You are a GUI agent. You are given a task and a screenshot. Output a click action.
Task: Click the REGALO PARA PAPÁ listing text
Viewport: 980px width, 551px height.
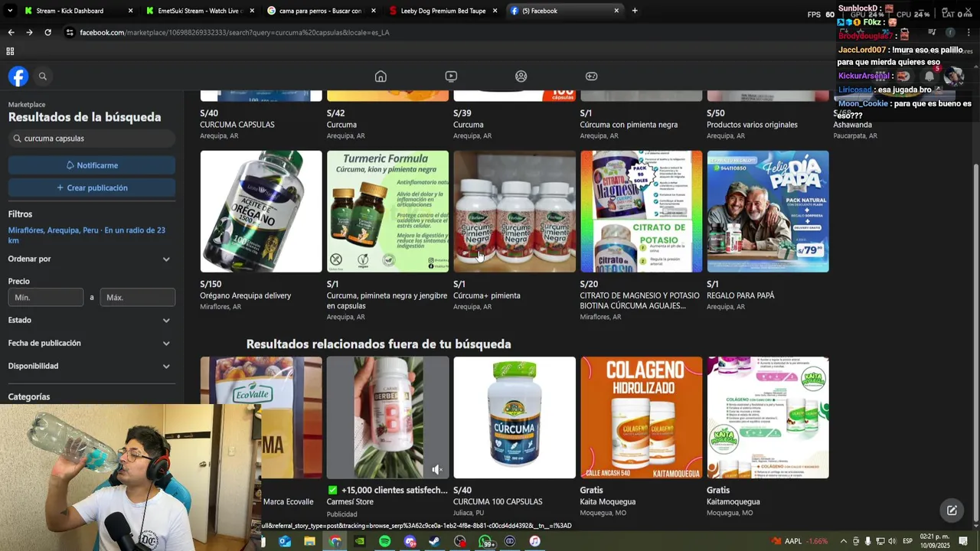tap(740, 295)
